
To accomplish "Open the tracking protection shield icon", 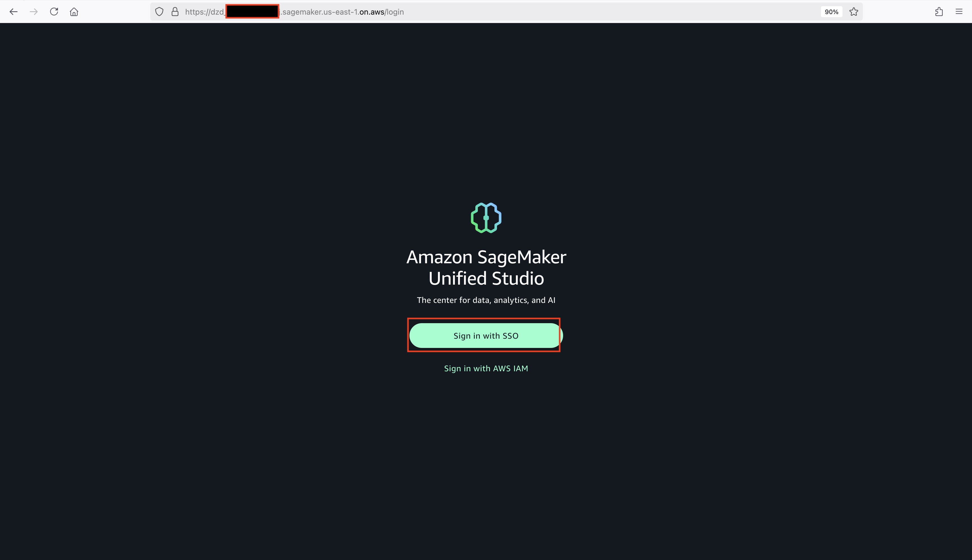I will 159,12.
